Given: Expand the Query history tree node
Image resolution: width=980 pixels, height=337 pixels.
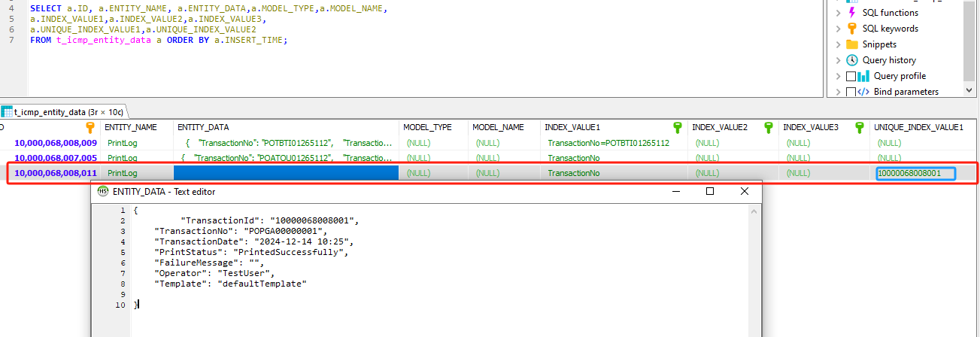Looking at the screenshot, I should pos(838,60).
